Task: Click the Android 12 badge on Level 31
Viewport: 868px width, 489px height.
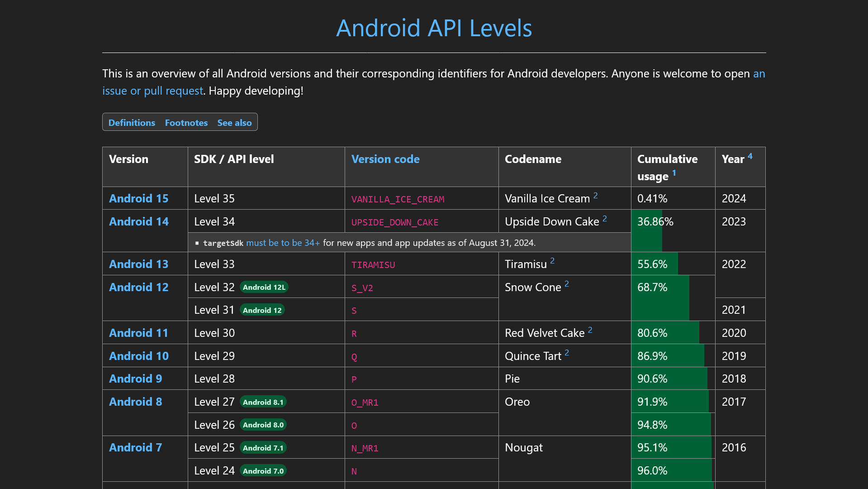Action: (262, 310)
